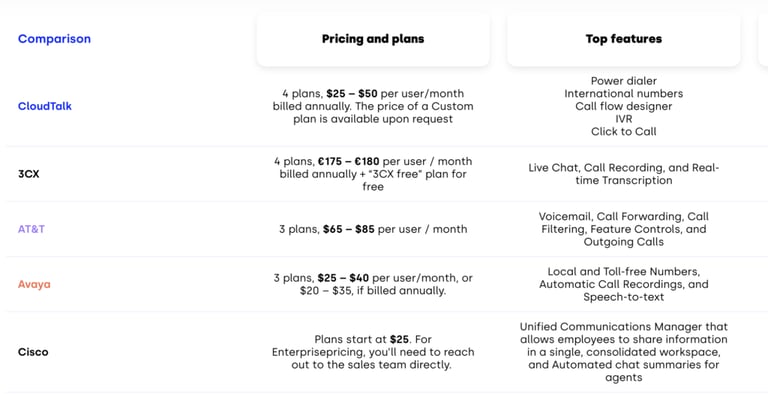Click 3CX pricing text €175 – €180
768x394 pixels.
point(349,161)
